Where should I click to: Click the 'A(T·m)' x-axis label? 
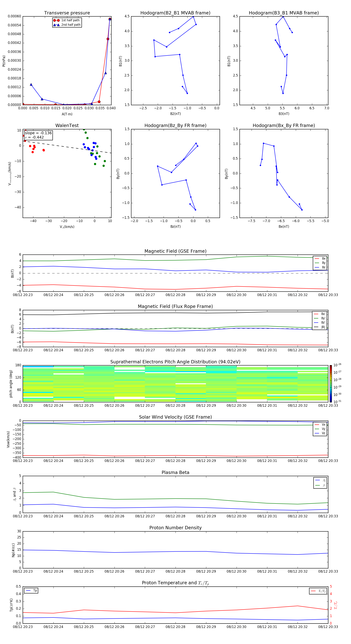[67, 114]
